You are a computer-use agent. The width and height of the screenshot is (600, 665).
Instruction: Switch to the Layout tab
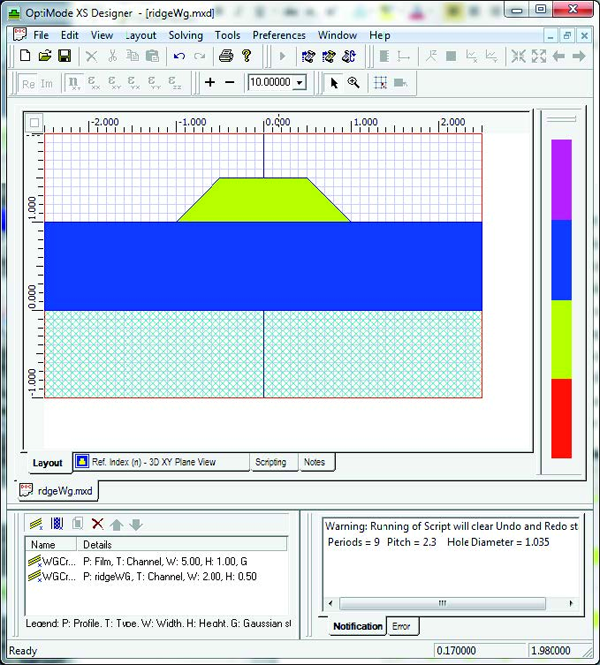47,463
